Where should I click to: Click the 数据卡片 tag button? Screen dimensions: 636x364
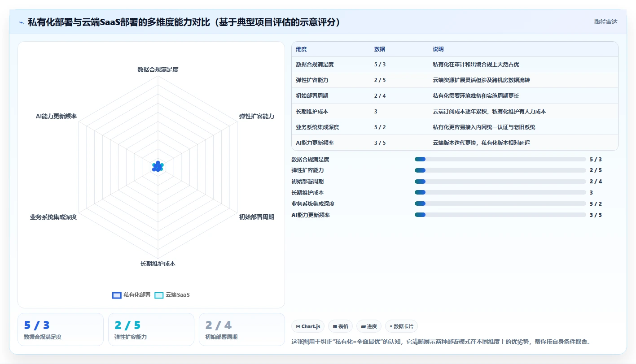pos(401,326)
